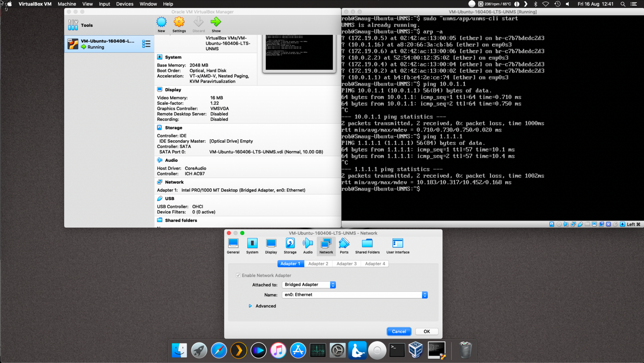Screen dimensions: 644x363
Task: Click the Cancel button
Action: (399, 331)
